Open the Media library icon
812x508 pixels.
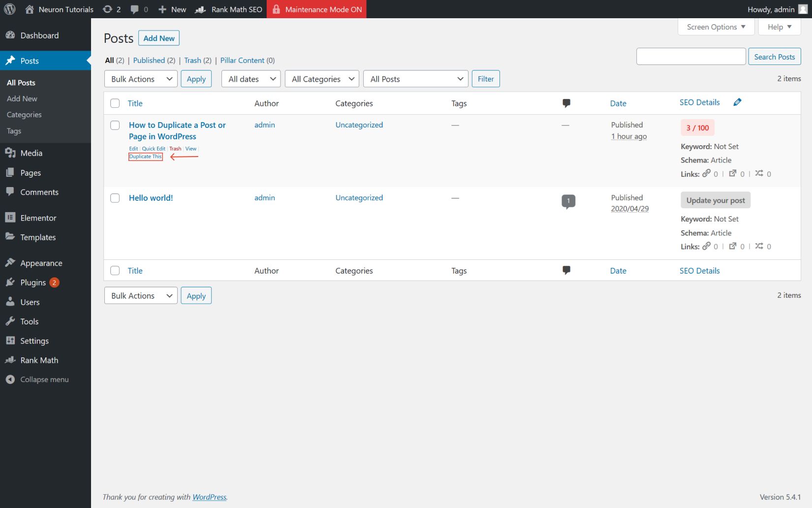(11, 153)
